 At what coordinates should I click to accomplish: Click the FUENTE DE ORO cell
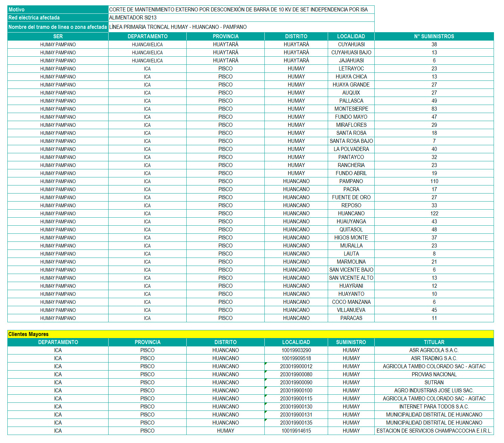click(351, 198)
